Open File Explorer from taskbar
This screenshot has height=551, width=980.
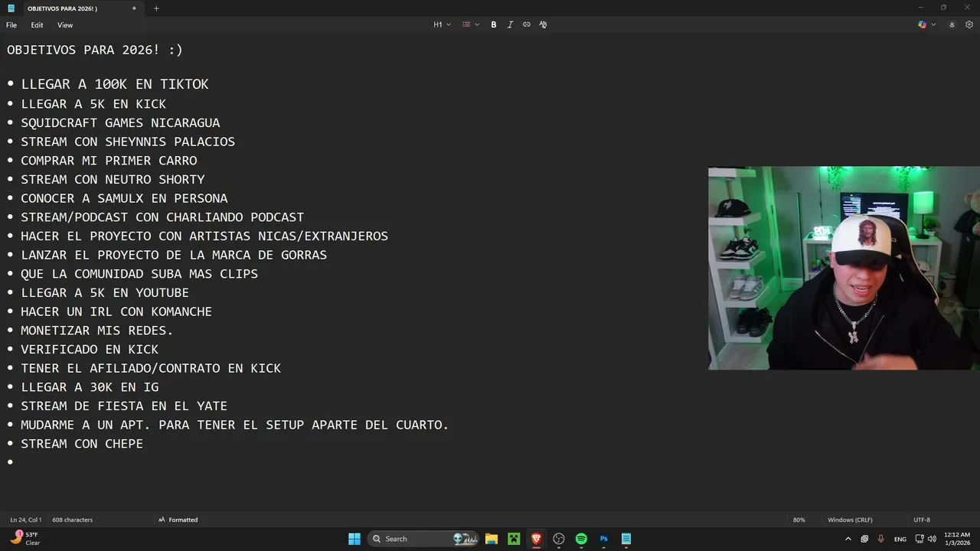click(x=492, y=539)
